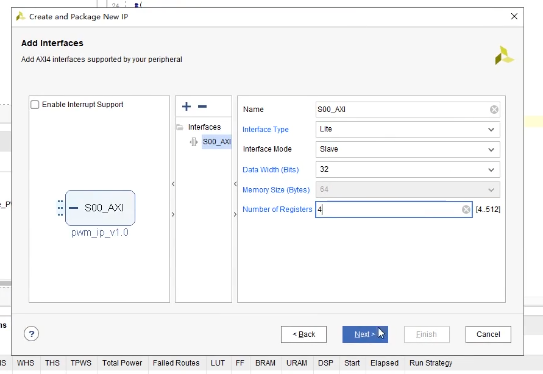Sort by Start column header
The height and width of the screenshot is (374, 543).
point(352,363)
